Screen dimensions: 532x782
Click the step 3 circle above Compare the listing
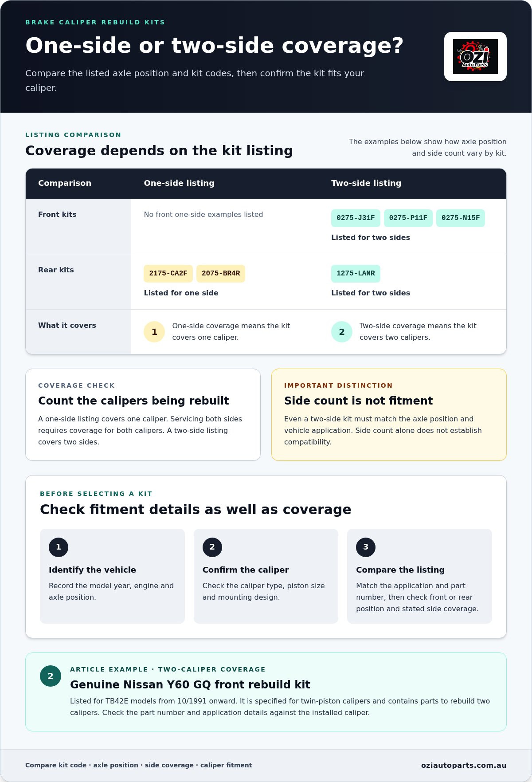(x=366, y=547)
